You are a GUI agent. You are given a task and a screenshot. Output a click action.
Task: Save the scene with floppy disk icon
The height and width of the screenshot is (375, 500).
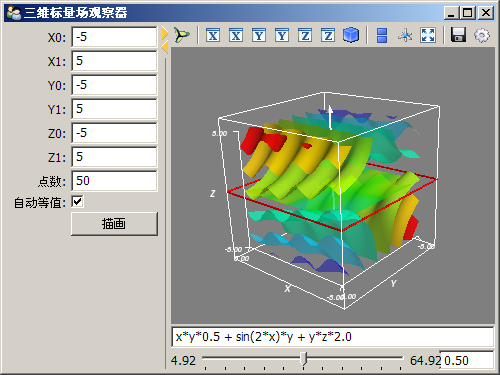(x=458, y=35)
